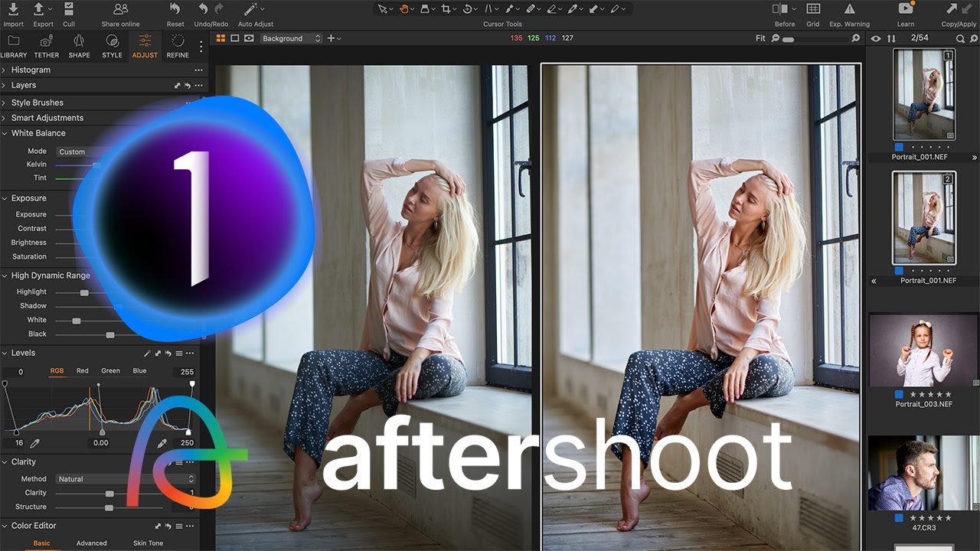Image resolution: width=980 pixels, height=551 pixels.
Task: Click the HDR Highlight slider handle
Action: click(84, 292)
